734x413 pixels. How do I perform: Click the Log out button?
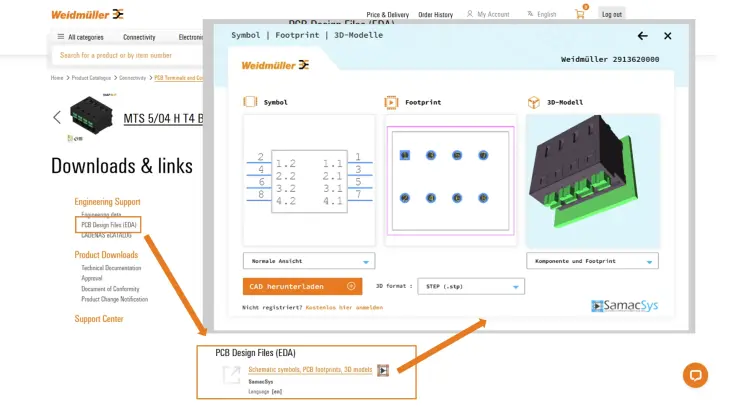612,14
